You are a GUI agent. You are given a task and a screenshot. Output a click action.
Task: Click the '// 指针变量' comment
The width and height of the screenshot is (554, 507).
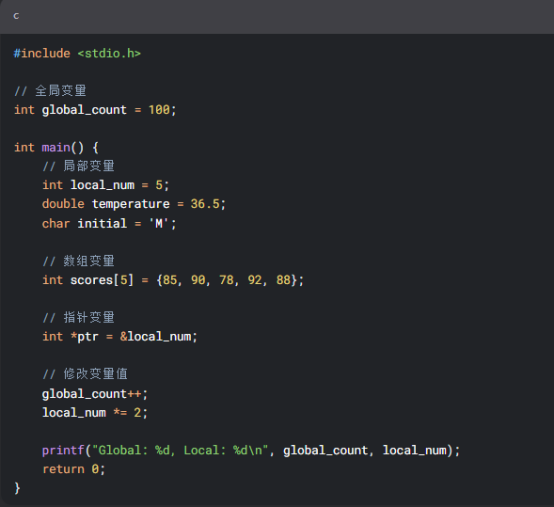[x=78, y=318]
